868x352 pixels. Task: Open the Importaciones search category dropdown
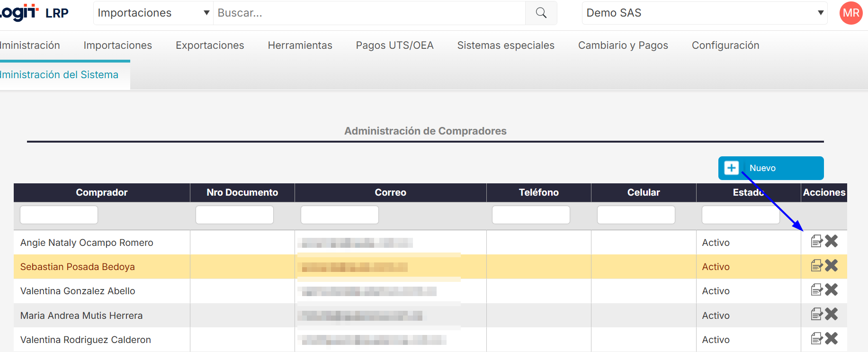(153, 13)
